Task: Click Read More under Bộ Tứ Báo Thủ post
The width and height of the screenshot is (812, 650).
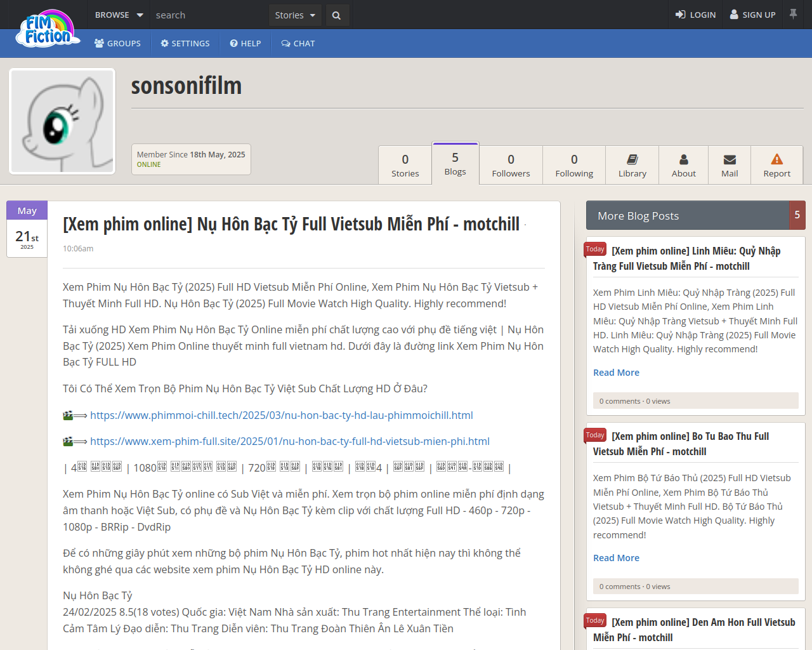Action: click(616, 558)
